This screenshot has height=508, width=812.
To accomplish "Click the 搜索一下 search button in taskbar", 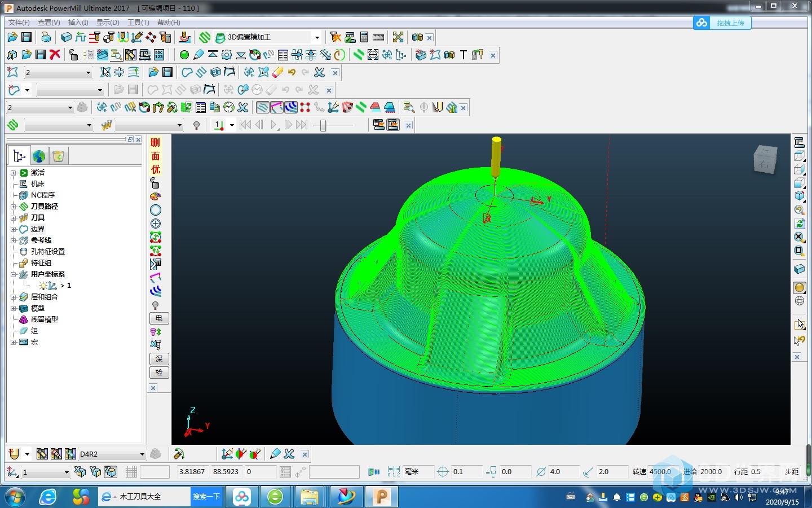I will coord(206,497).
